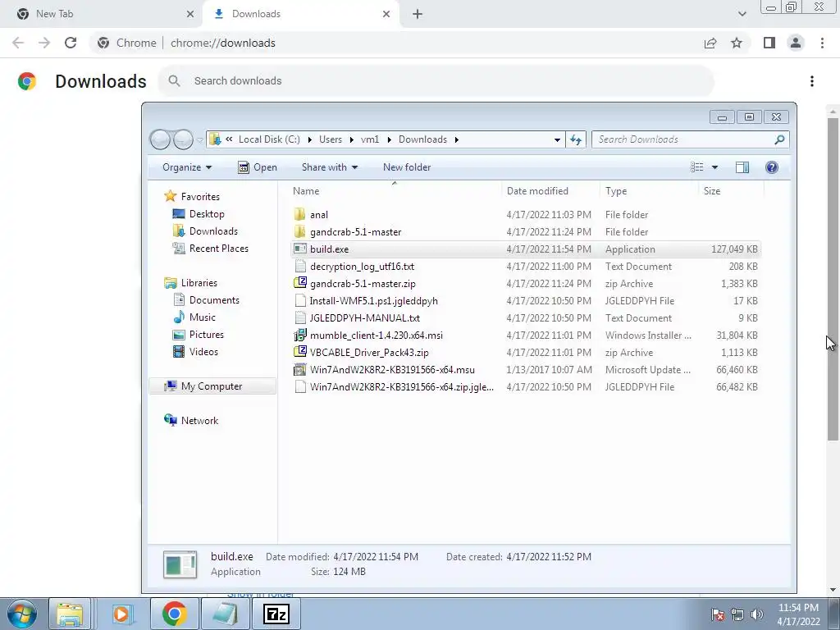The width and height of the screenshot is (840, 630).
Task: Sort files by the Name column header
Action: 395,190
